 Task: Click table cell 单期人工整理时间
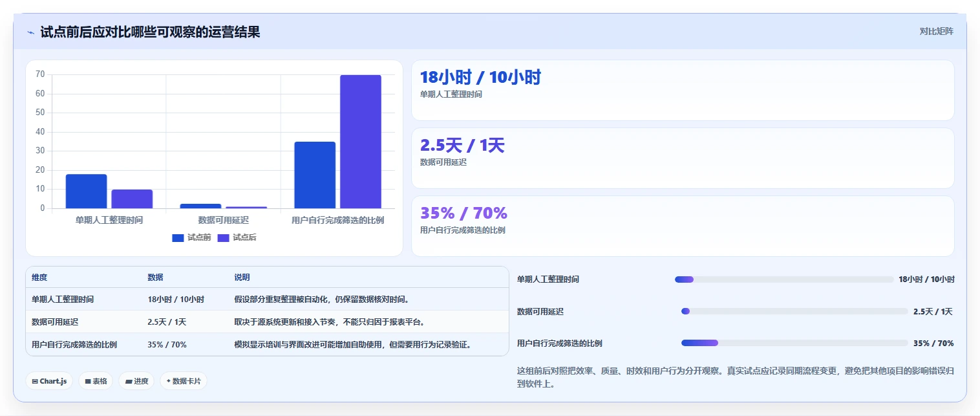63,300
